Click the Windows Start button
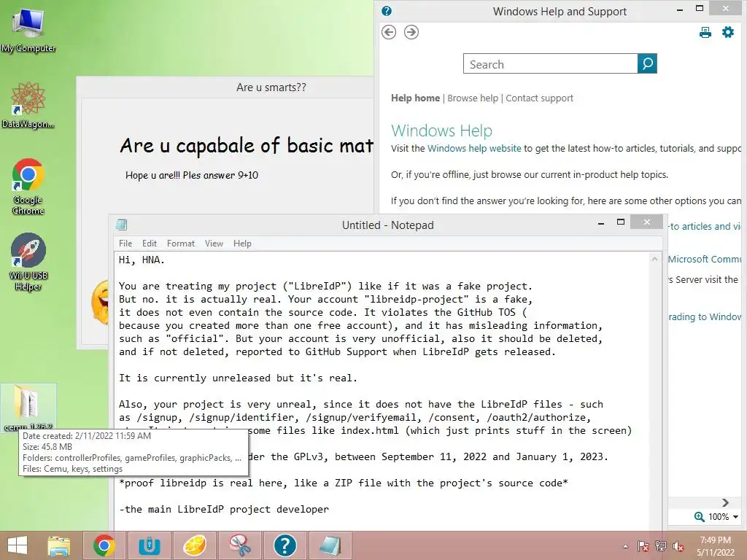 [18, 545]
